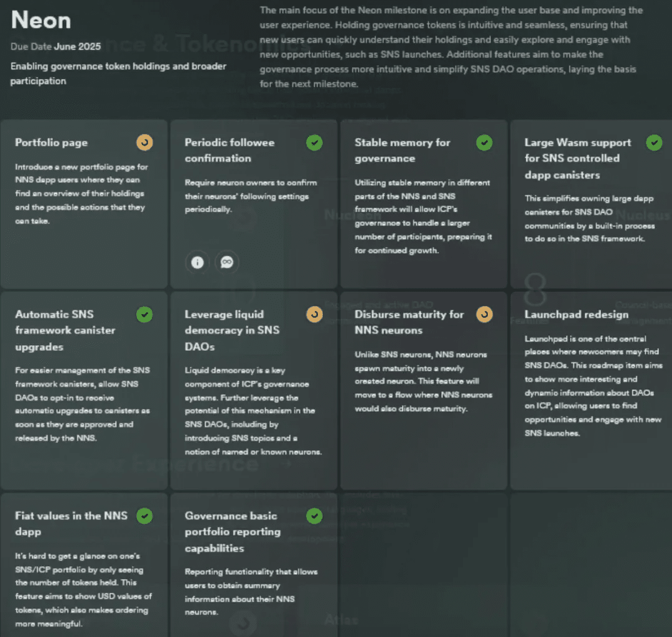Click the Fiat values in the NNS dapp title
672x637 pixels.
tap(71, 524)
